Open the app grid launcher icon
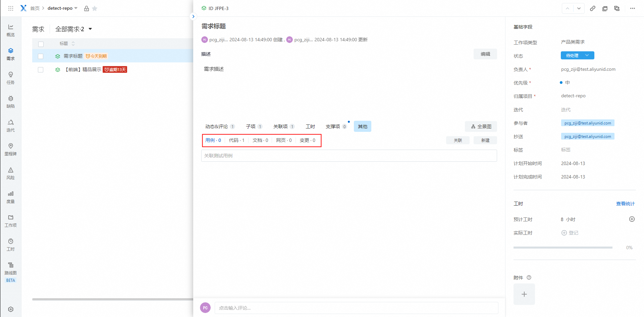644x317 pixels. tap(11, 8)
